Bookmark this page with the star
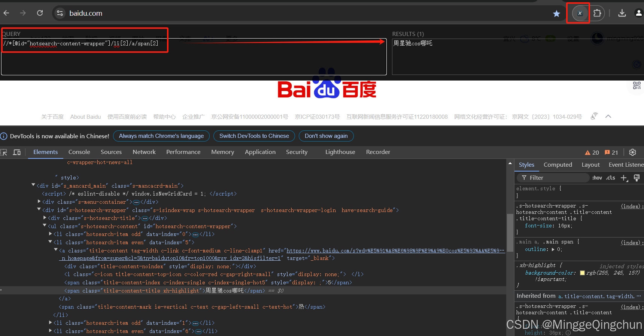 click(556, 13)
